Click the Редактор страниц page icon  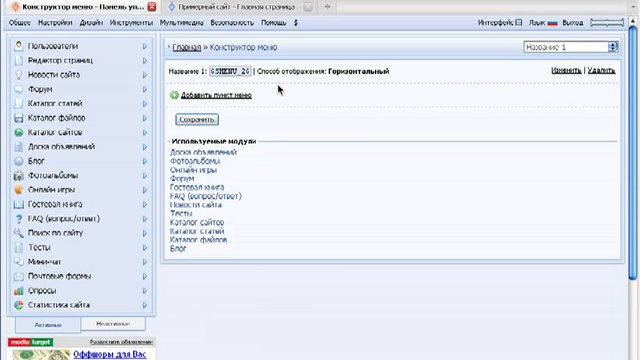(x=18, y=60)
